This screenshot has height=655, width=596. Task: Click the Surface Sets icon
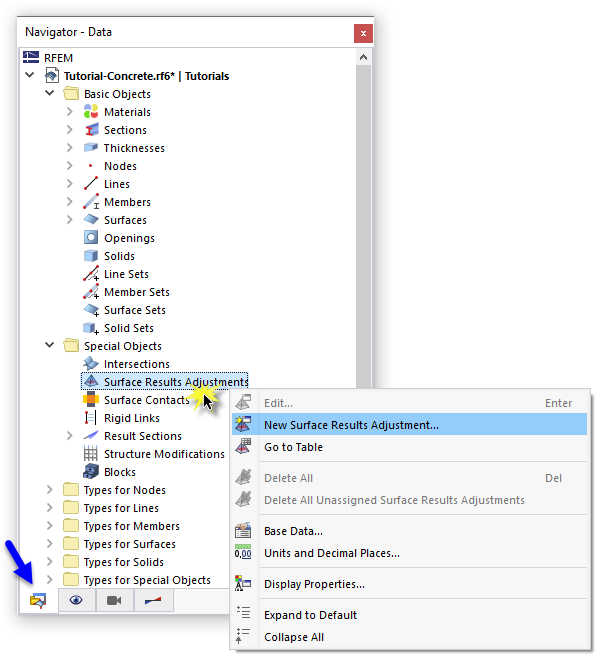point(91,310)
